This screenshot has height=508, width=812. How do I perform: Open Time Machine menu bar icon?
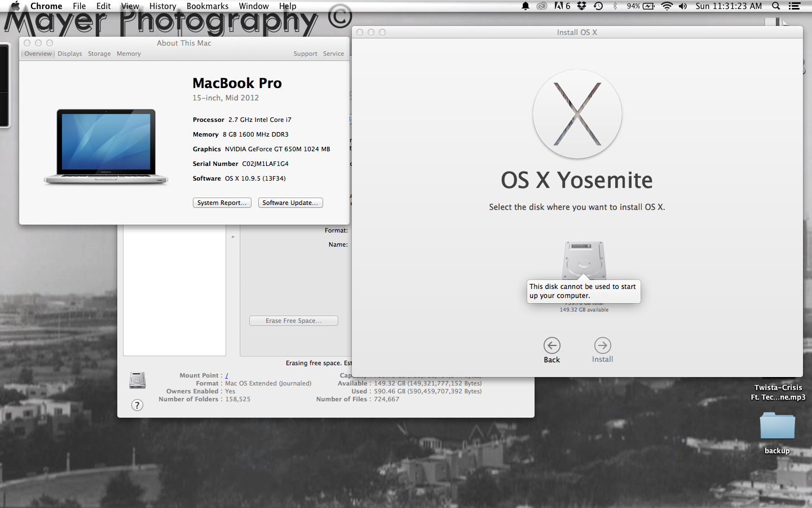coord(598,6)
